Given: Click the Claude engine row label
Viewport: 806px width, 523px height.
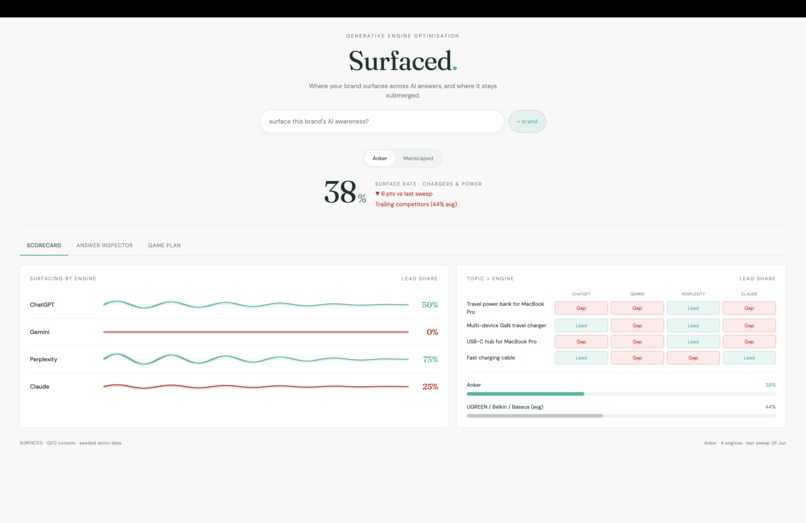Looking at the screenshot, I should (x=39, y=386).
